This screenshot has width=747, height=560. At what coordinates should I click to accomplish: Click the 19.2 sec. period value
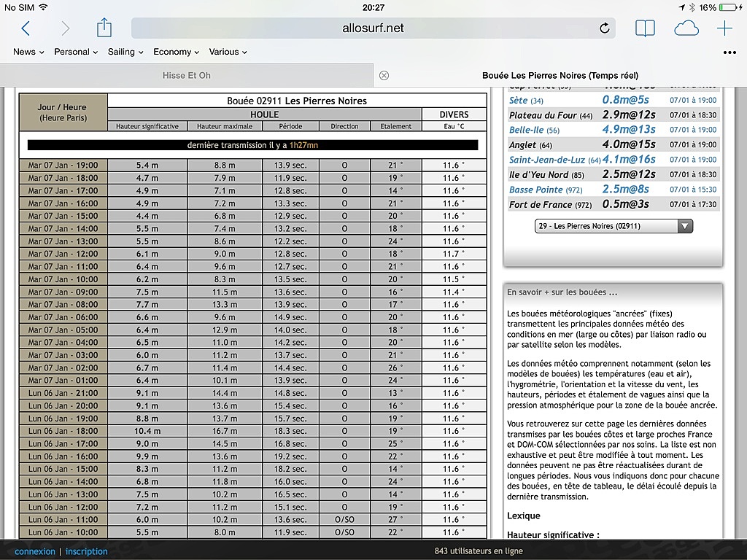tap(290, 456)
